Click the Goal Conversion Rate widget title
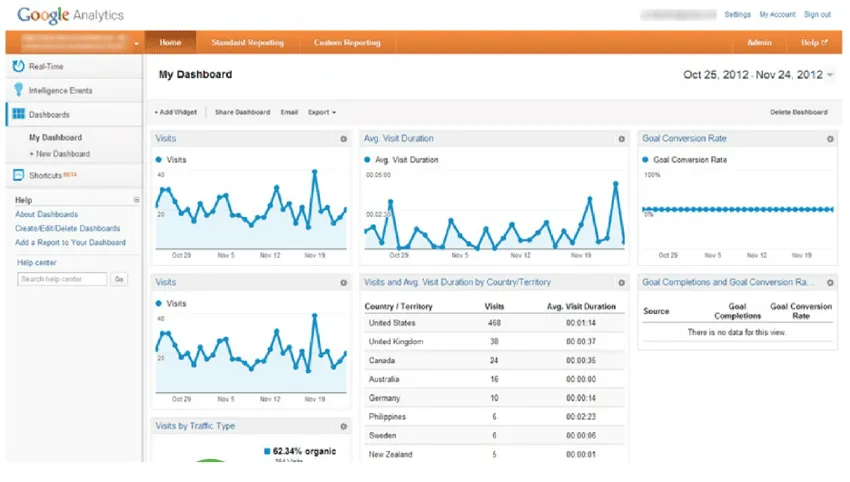Screen dimensions: 850x482 point(684,139)
